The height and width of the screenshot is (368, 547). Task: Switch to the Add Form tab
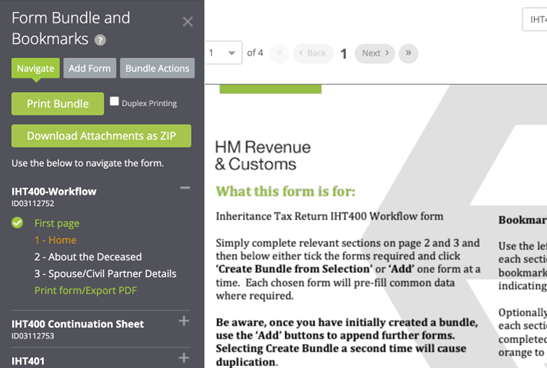(90, 68)
